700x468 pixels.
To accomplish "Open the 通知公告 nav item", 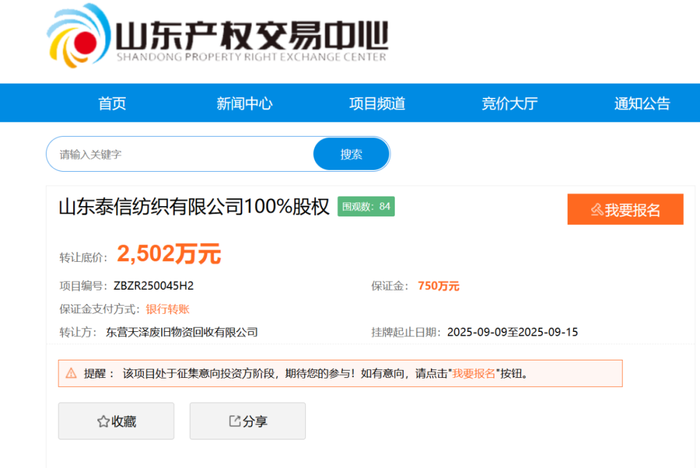I will point(642,104).
